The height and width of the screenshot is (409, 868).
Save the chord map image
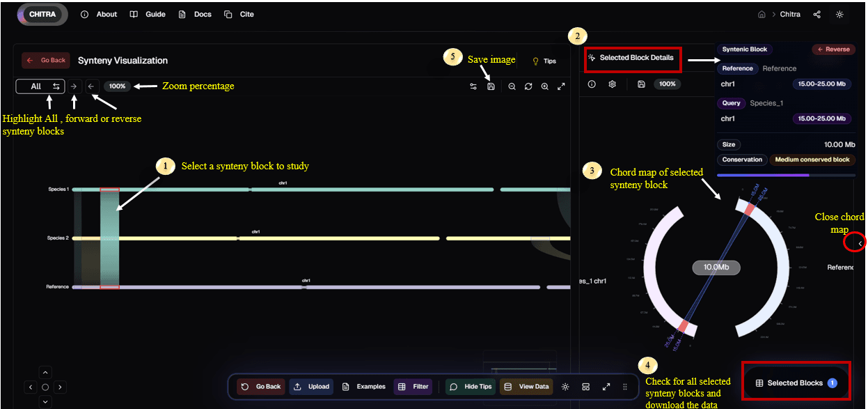point(641,84)
